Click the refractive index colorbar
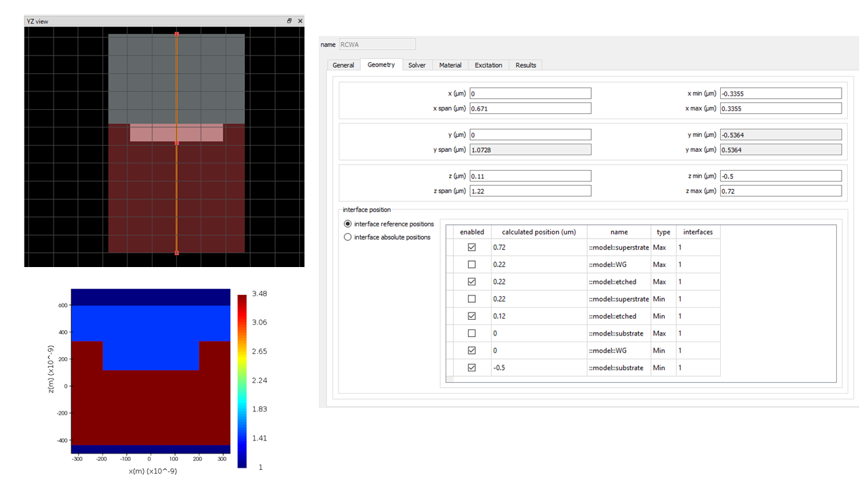The width and height of the screenshot is (868, 488). 242,380
